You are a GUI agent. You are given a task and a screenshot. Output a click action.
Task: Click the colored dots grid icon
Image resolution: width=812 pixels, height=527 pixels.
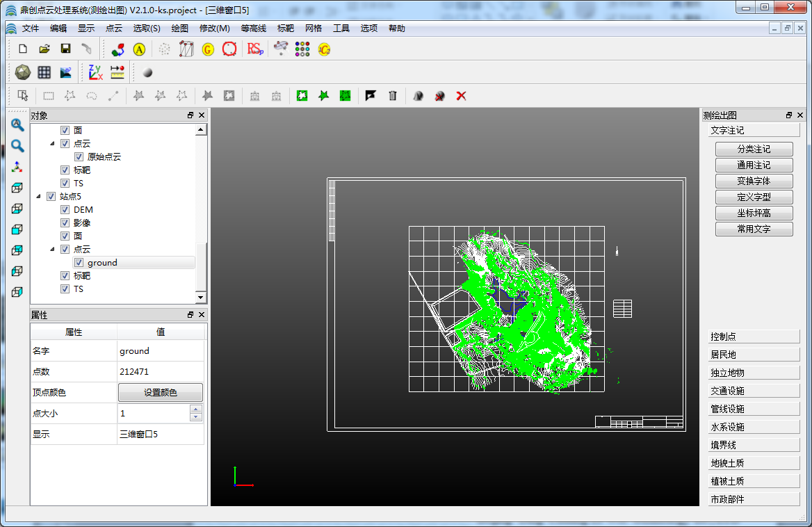[x=302, y=49]
